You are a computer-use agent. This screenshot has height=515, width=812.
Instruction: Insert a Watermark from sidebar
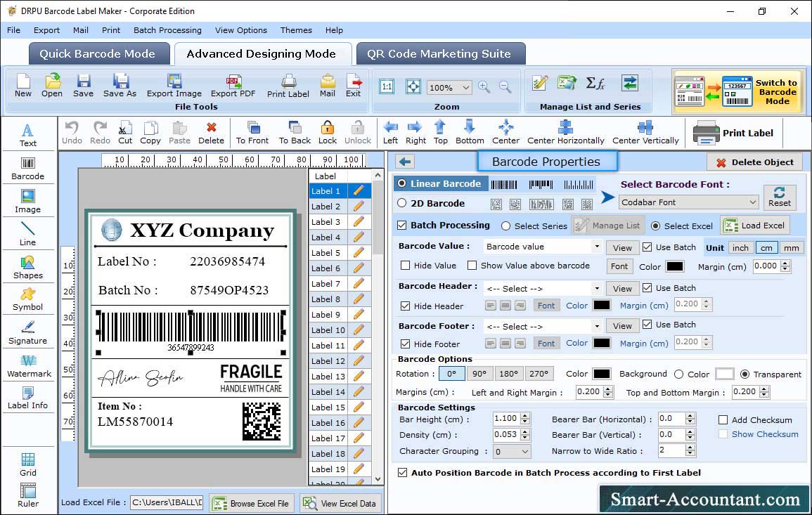(x=29, y=366)
